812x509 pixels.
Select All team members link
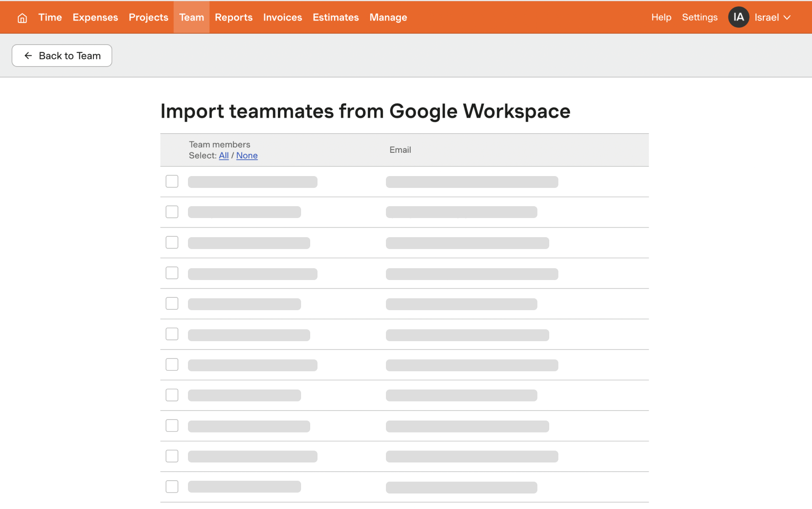coord(224,156)
